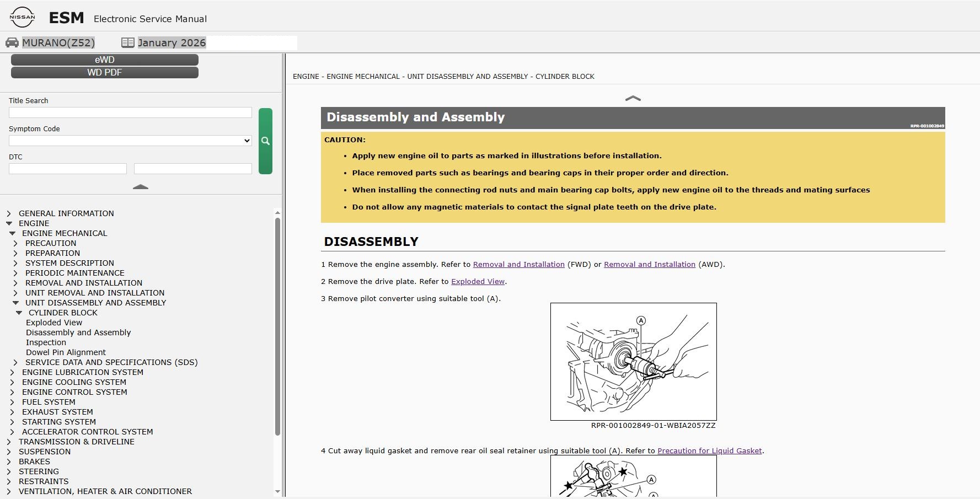Collapse the CYLINDER BLOCK tree node
This screenshot has height=499, width=980.
(19, 313)
